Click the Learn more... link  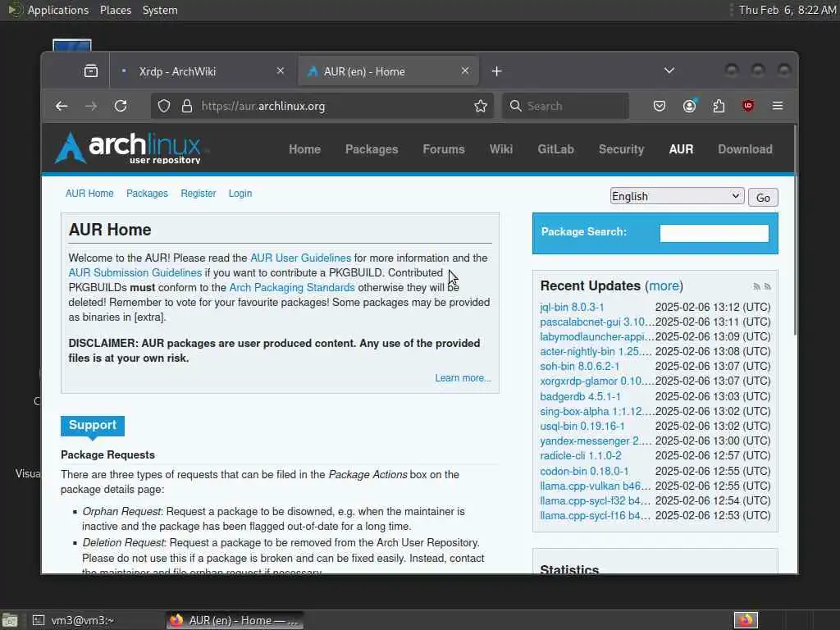[x=463, y=378]
